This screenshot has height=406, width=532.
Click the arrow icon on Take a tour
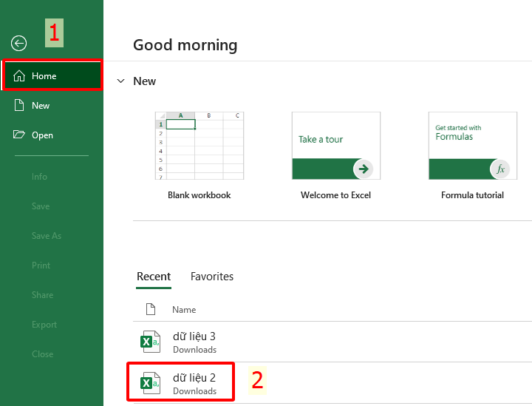(364, 169)
